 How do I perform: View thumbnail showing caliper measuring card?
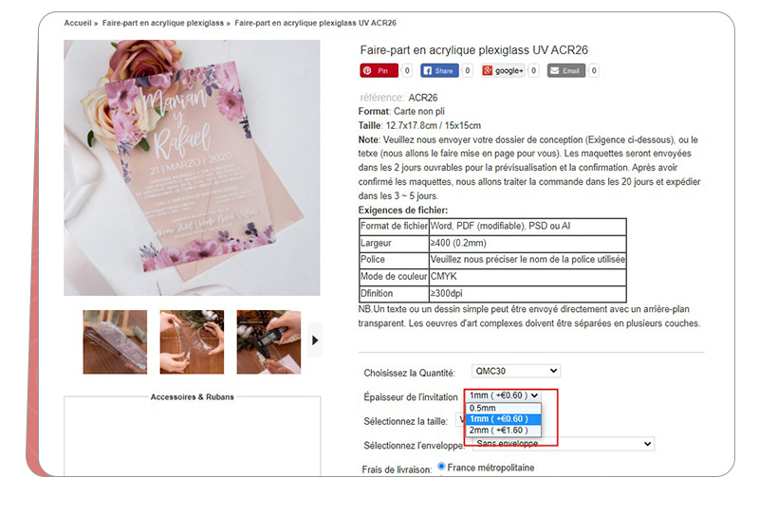(268, 342)
